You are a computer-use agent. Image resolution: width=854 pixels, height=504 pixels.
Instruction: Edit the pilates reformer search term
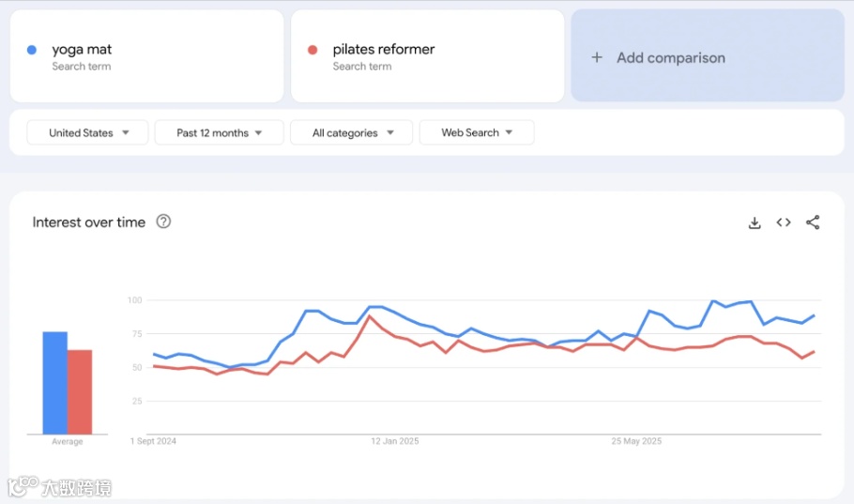pyautogui.click(x=383, y=50)
